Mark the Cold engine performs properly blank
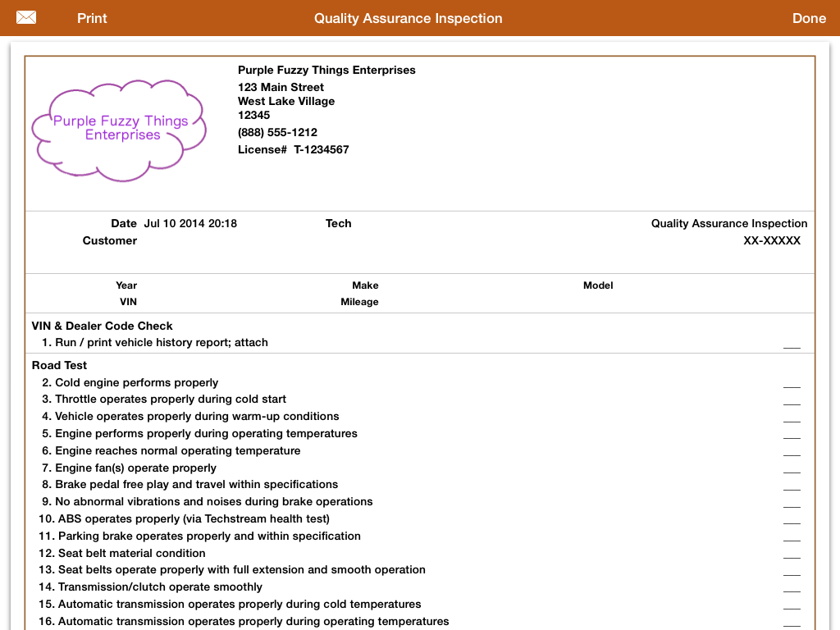840x630 pixels. click(791, 383)
